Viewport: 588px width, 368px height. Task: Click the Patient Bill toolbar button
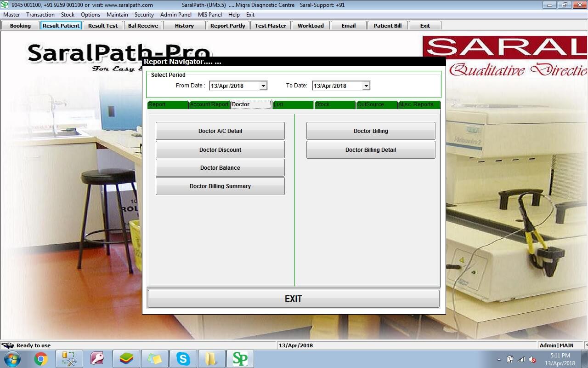[388, 26]
